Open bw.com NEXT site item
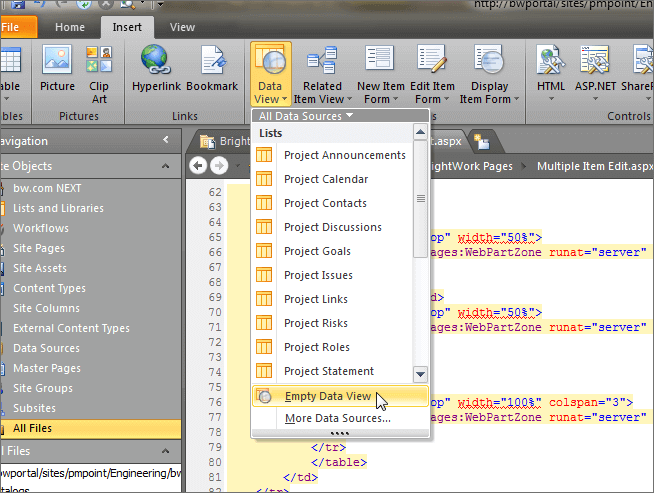The width and height of the screenshot is (654, 493). pyautogui.click(x=47, y=188)
